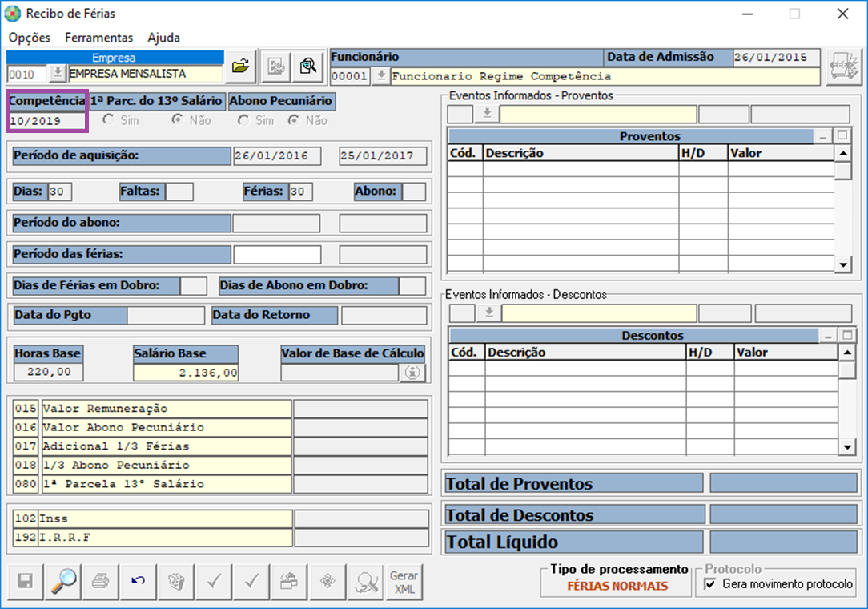Click the scroll down arrow in Descontos grid
The image size is (868, 609).
pyautogui.click(x=847, y=447)
